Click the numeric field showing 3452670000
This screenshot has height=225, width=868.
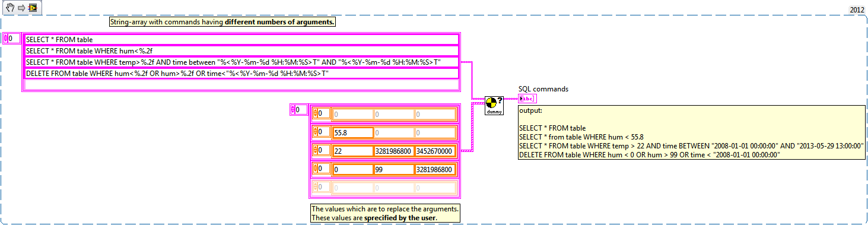click(x=435, y=151)
